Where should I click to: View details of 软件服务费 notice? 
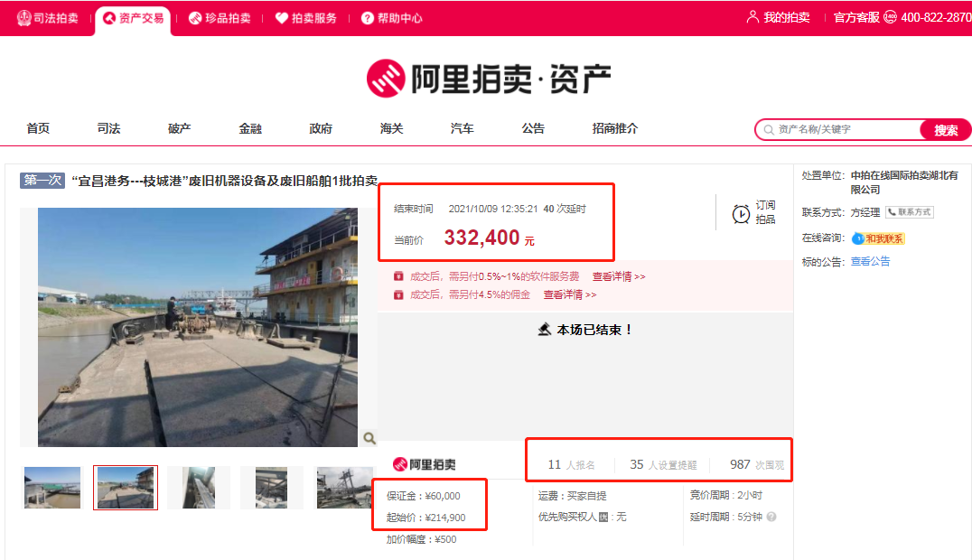619,276
